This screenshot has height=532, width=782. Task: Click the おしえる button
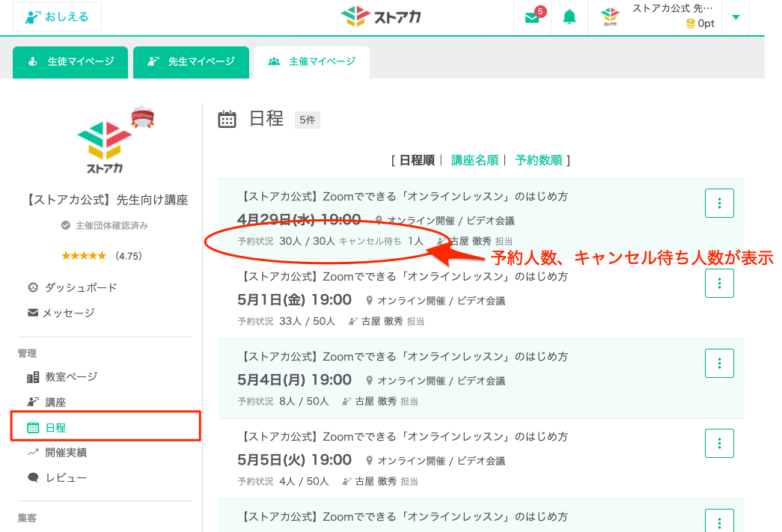[x=58, y=16]
